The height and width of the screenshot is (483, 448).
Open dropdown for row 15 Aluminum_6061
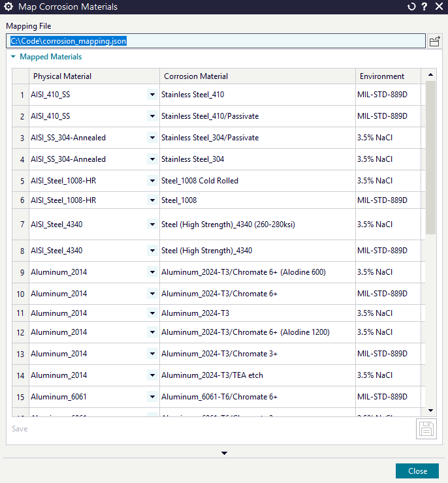(152, 397)
